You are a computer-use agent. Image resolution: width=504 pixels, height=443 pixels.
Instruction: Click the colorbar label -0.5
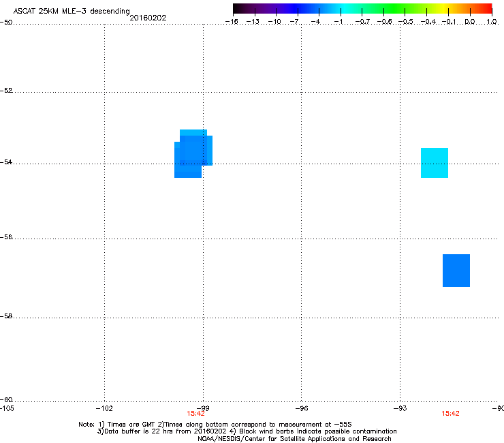tap(405, 22)
